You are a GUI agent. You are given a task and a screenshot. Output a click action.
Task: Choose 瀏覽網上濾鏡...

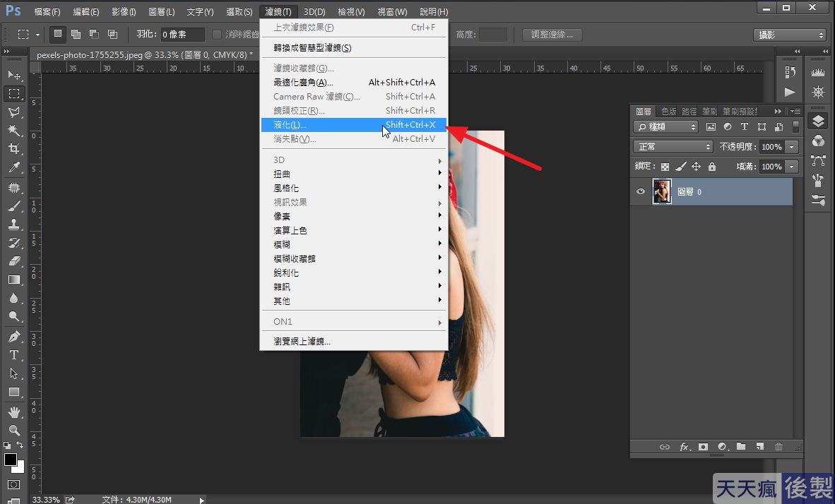coord(354,341)
